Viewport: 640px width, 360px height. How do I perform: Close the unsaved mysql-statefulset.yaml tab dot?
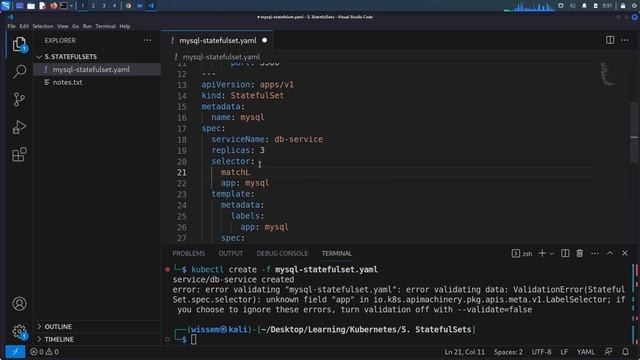[x=264, y=40]
